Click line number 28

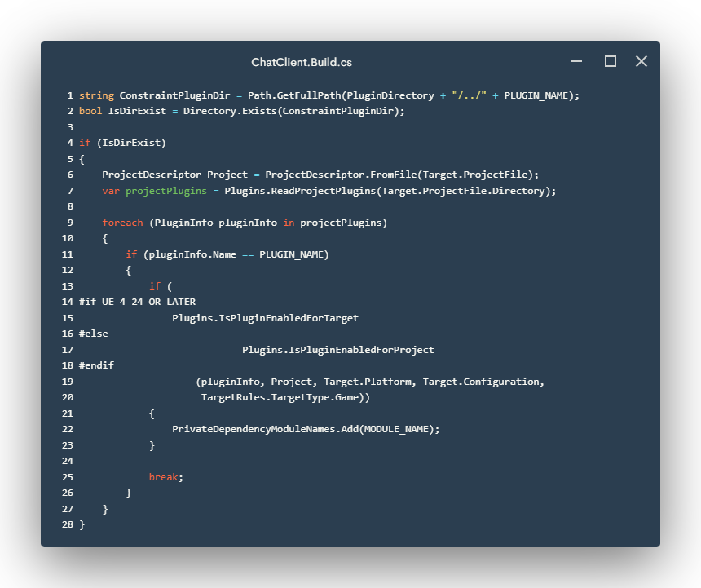(68, 524)
